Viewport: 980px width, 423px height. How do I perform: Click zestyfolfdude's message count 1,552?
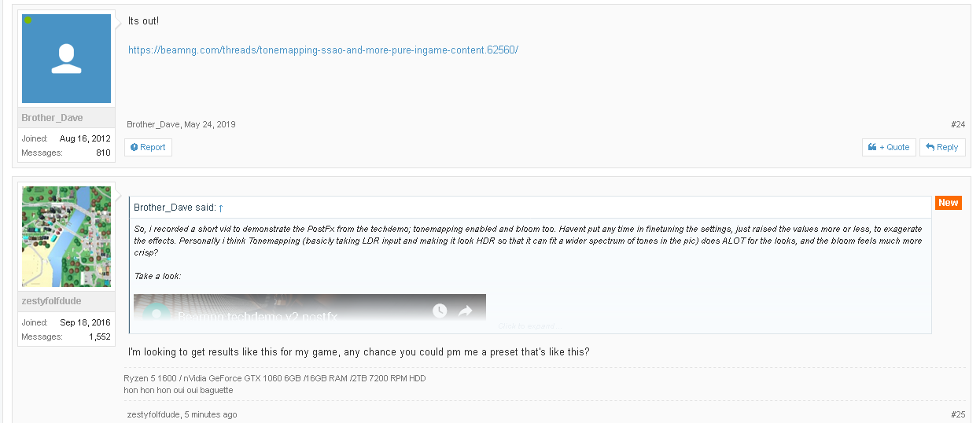coord(98,337)
